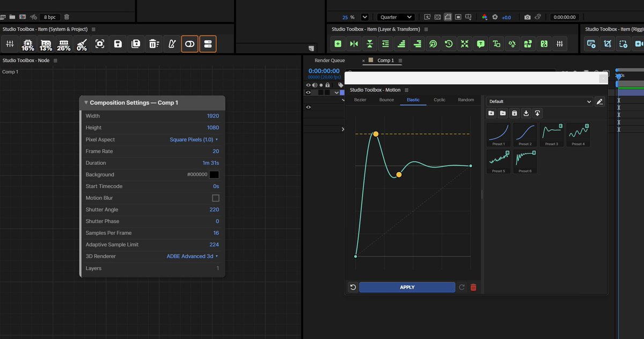644x339 pixels.
Task: Toggle the timeline video eye column switch
Action: [309, 85]
